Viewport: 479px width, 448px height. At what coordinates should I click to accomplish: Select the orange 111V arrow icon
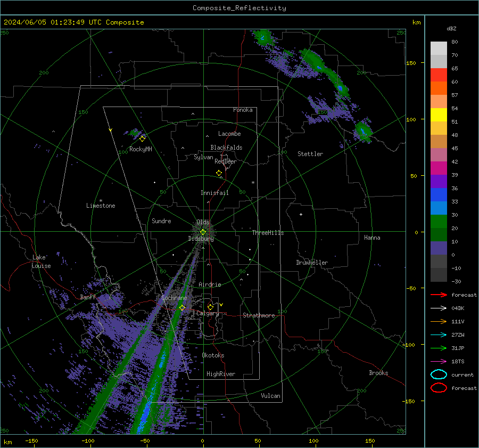(x=439, y=321)
